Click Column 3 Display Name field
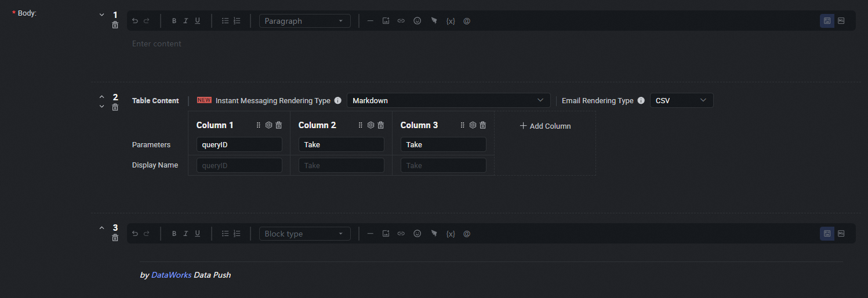The height and width of the screenshot is (298, 868). (444, 165)
